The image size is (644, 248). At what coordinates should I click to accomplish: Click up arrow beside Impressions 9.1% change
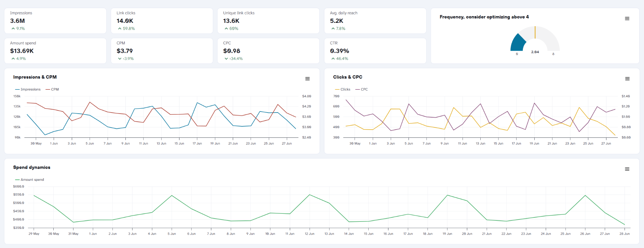(x=13, y=29)
